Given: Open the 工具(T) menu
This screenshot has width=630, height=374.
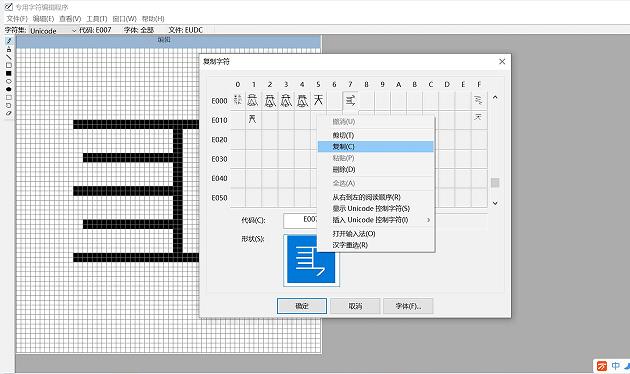Looking at the screenshot, I should [x=97, y=19].
